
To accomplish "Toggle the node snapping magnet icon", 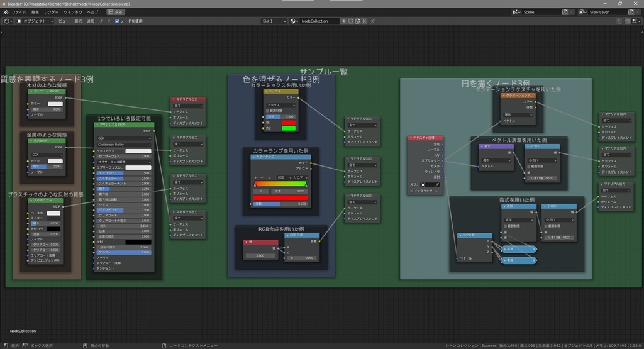I will pos(628,21).
